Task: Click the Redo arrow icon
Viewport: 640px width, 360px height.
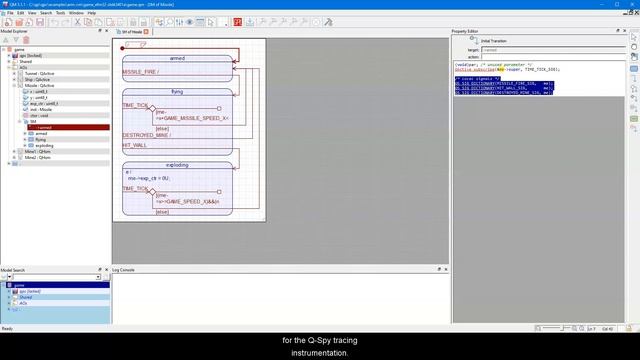Action: (65, 22)
